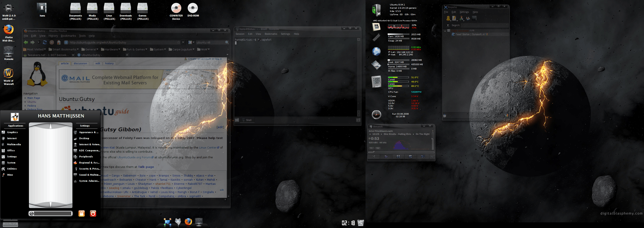
Task: Click the red power logout button
Action: [x=93, y=213]
